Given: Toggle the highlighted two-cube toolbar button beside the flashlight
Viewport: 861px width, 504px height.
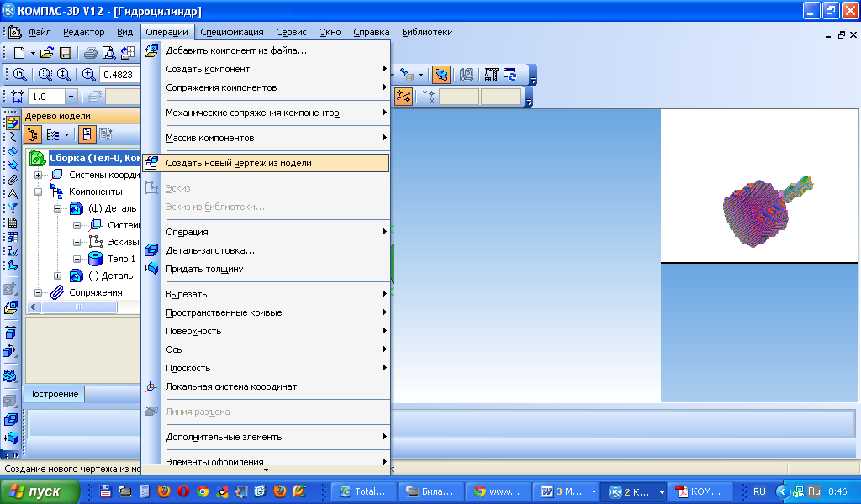Looking at the screenshot, I should [441, 75].
